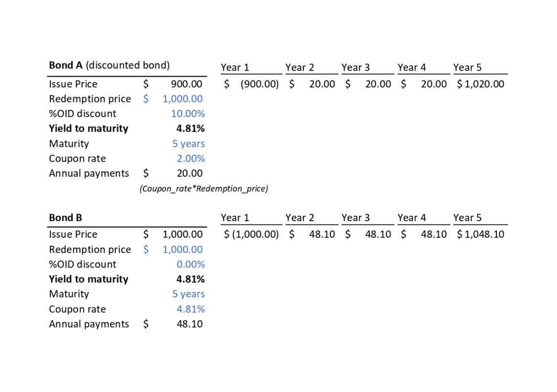Select Bond B's 4.81% coupon rate cell
557x392 pixels.
tap(191, 309)
